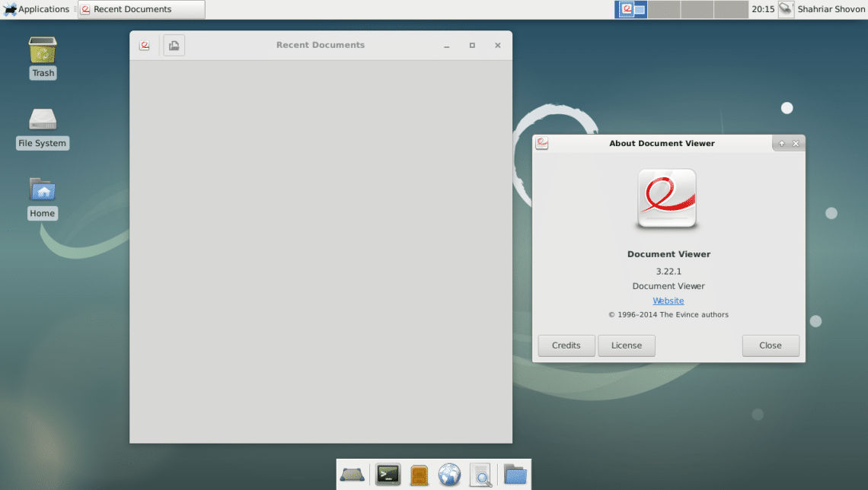Switch to the fourth workspace
The height and width of the screenshot is (490, 868).
pos(731,9)
